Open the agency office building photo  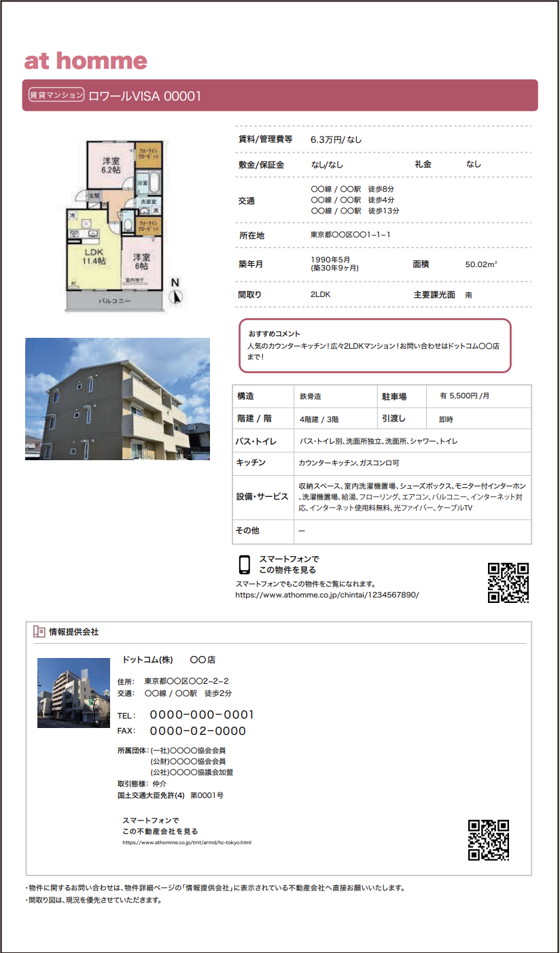pyautogui.click(x=73, y=693)
